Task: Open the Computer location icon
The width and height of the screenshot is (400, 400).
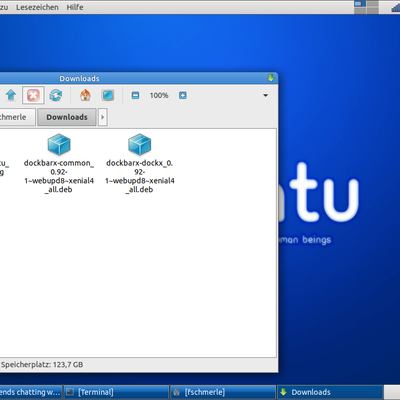Action: (108, 95)
